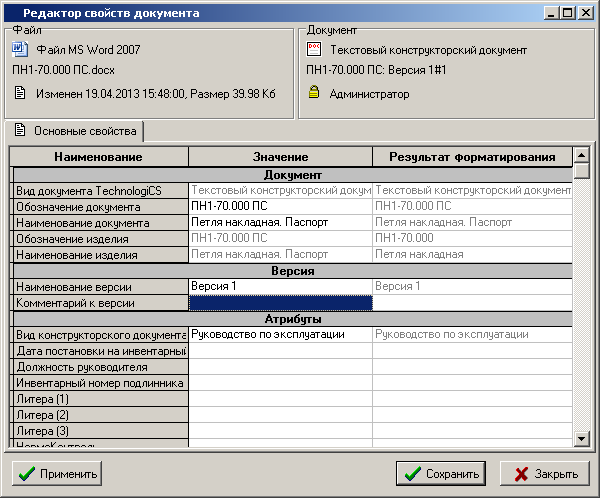
Task: Select the Документ section header row
Action: [x=293, y=175]
